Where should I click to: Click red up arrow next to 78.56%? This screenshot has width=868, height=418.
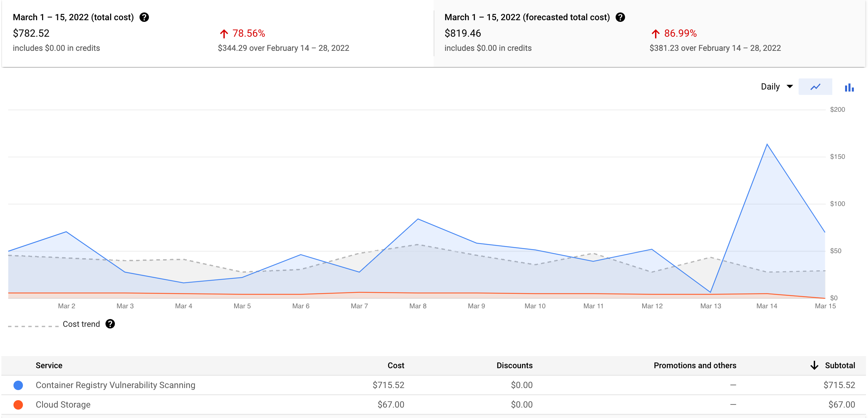click(x=224, y=33)
